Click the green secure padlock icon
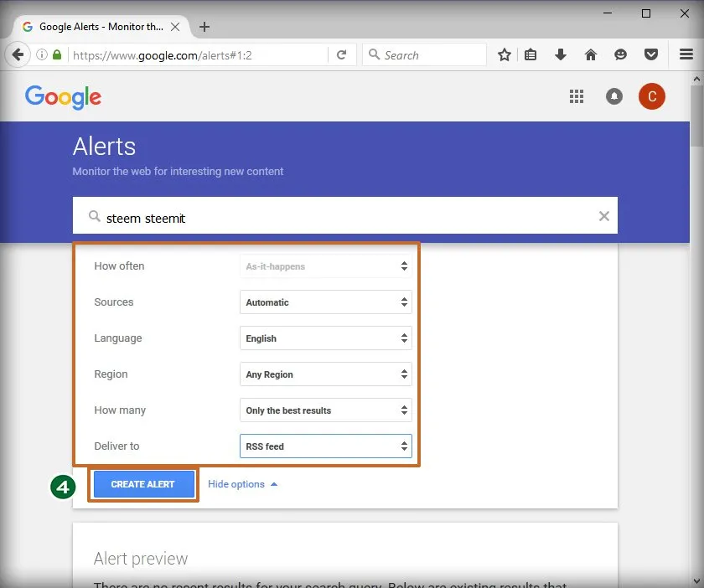Image resolution: width=704 pixels, height=588 pixels. 57,54
